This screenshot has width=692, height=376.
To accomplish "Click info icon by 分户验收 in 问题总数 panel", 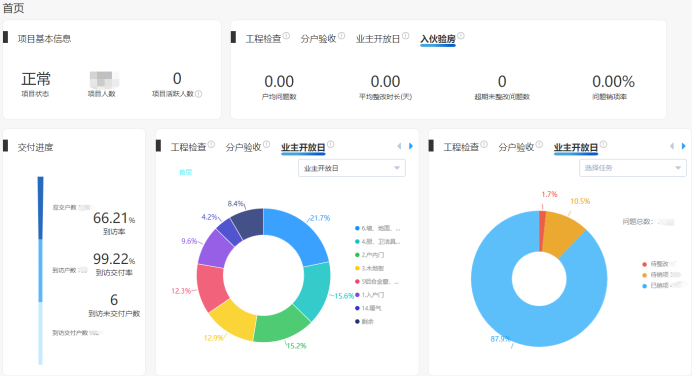I will [539, 144].
